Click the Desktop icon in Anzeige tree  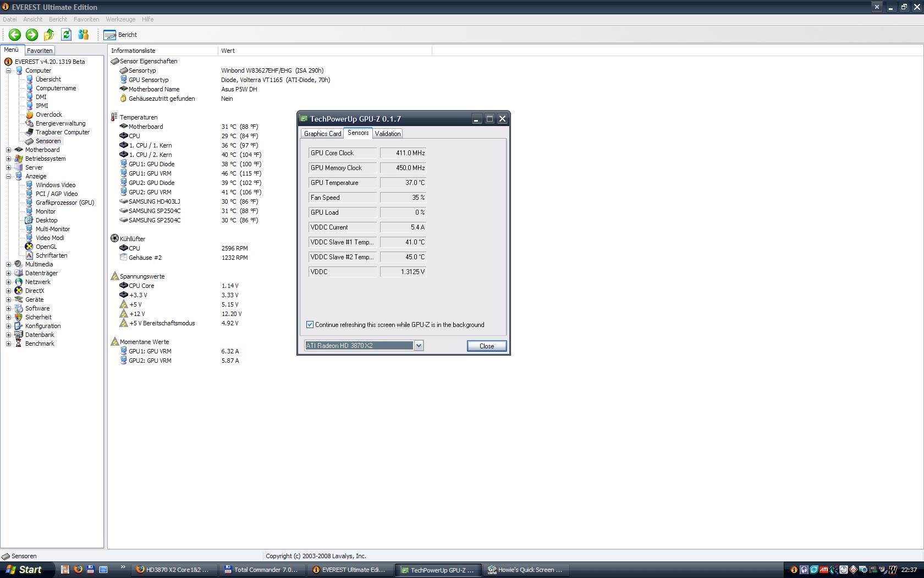point(29,220)
